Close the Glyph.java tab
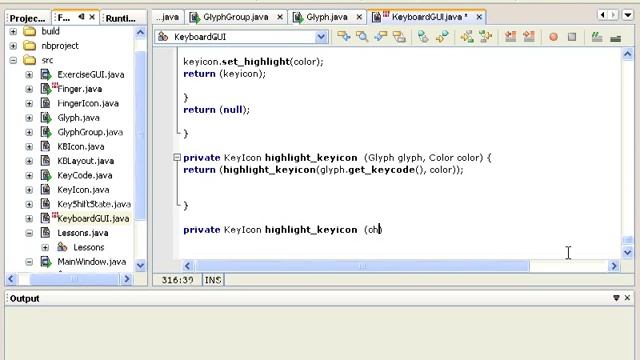Image resolution: width=640 pixels, height=360 pixels. tap(359, 17)
